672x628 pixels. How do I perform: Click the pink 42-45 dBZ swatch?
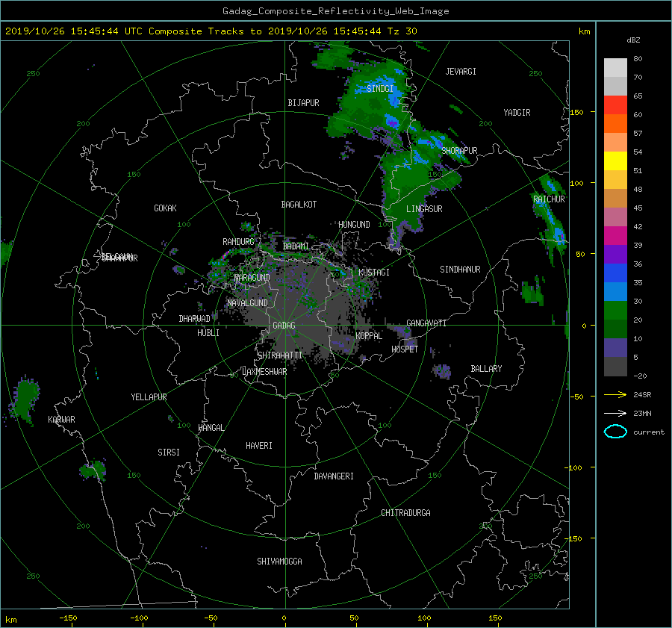[x=615, y=217]
